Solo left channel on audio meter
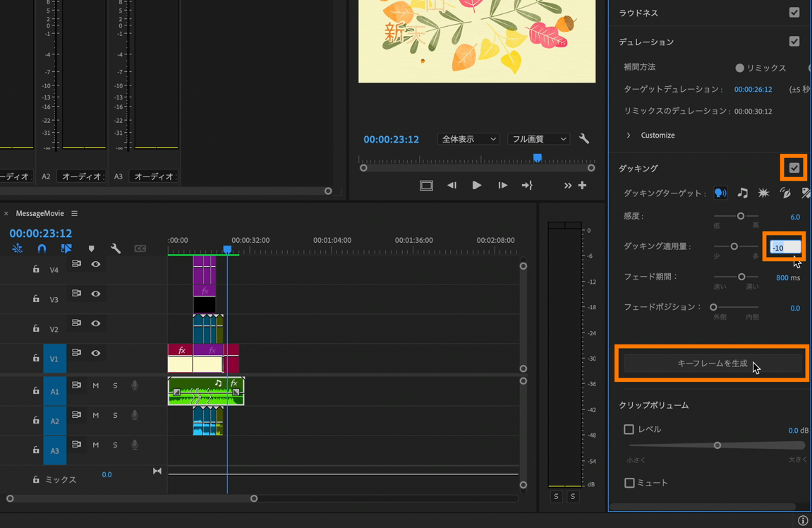Viewport: 812px width, 528px height. click(556, 496)
